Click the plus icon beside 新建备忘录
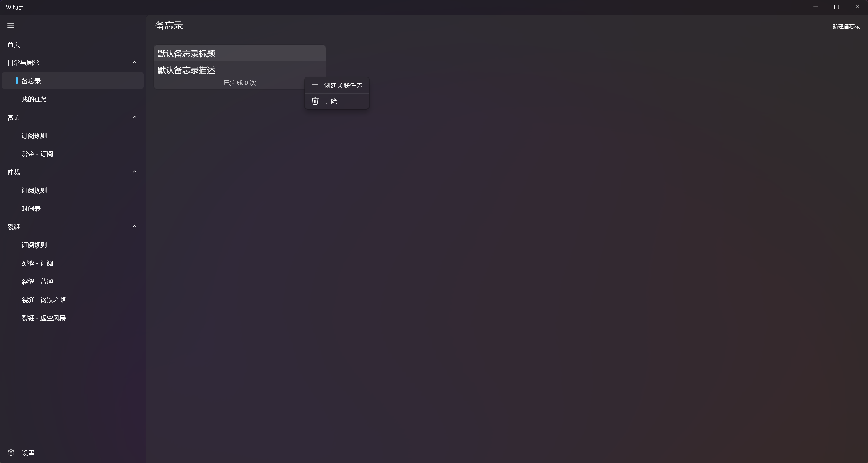The image size is (868, 463). 825,26
